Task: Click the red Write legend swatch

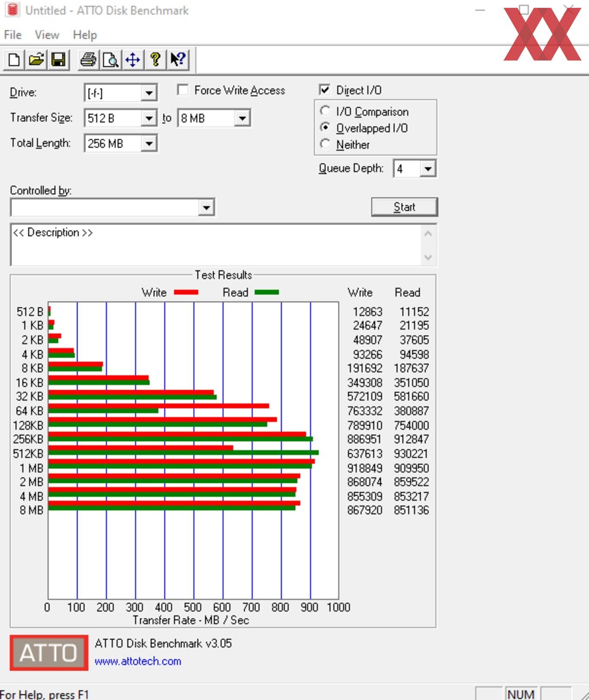Action: [x=186, y=292]
